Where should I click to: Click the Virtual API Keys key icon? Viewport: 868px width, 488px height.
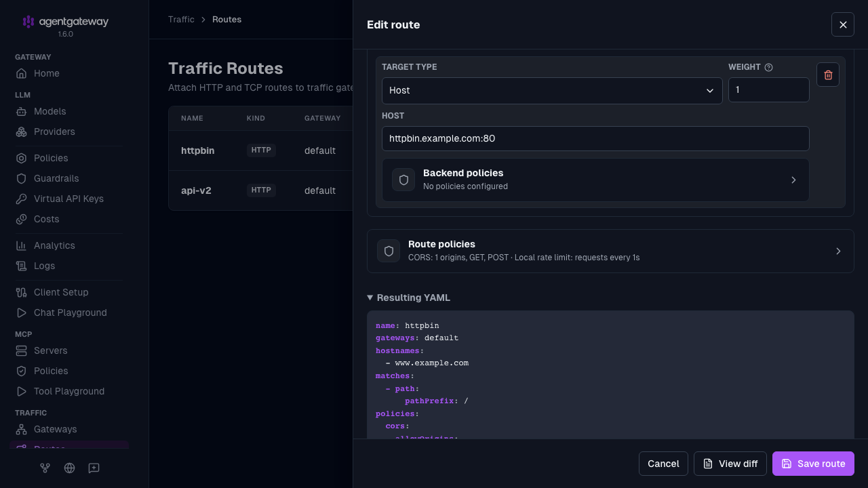click(x=22, y=199)
